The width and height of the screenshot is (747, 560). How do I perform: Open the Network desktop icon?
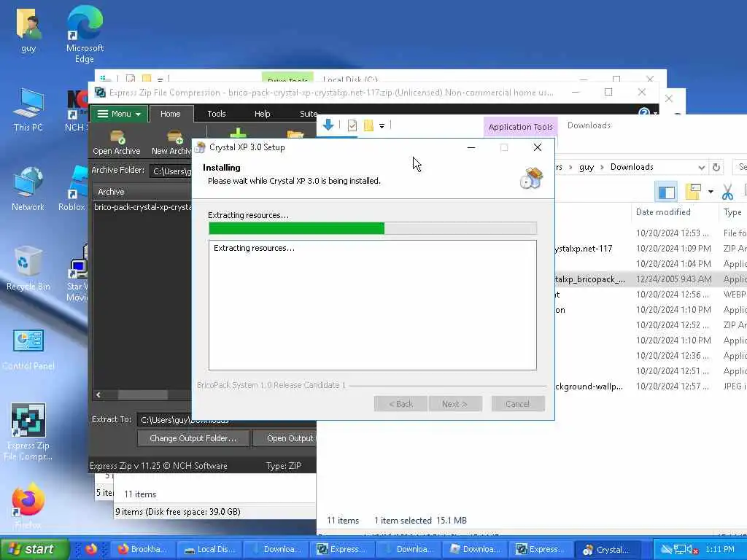coord(28,189)
